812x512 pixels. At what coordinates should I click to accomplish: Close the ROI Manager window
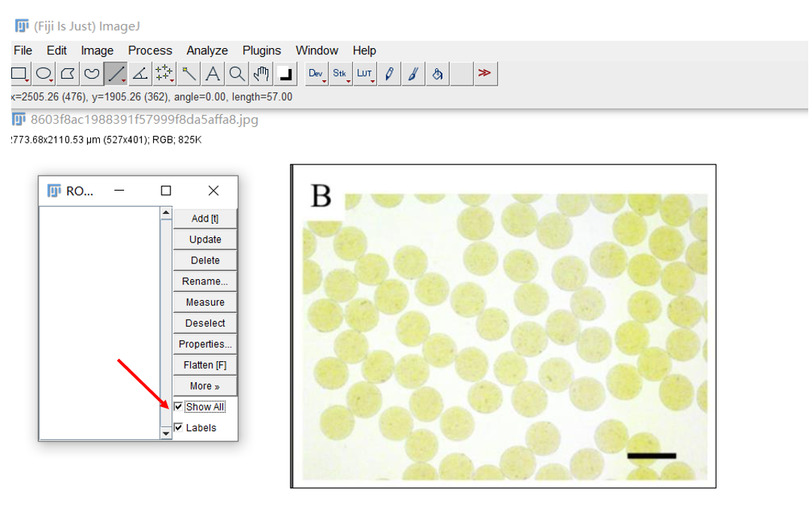pyautogui.click(x=213, y=191)
